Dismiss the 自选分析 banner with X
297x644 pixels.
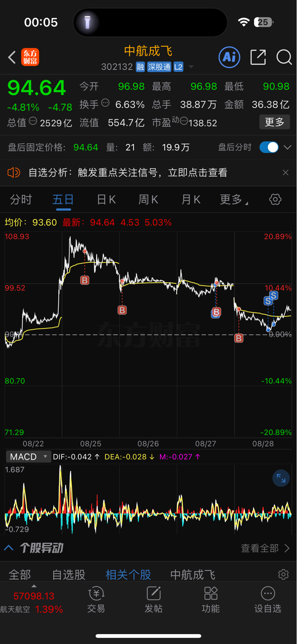tap(285, 173)
